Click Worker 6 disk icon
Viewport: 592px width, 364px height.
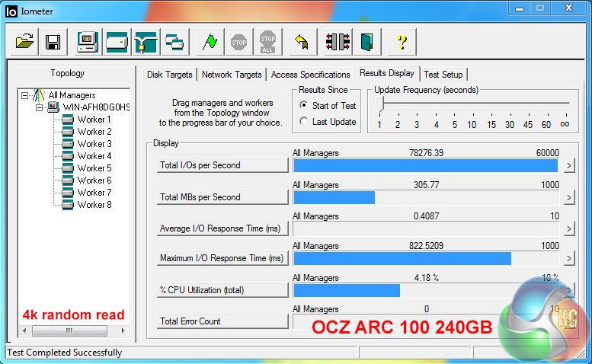pos(68,180)
